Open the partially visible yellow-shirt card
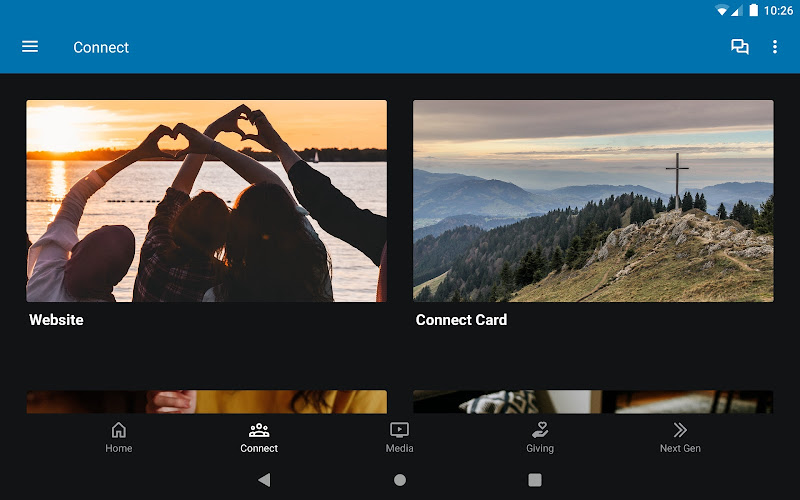Viewport: 800px width, 500px height. coord(207,402)
